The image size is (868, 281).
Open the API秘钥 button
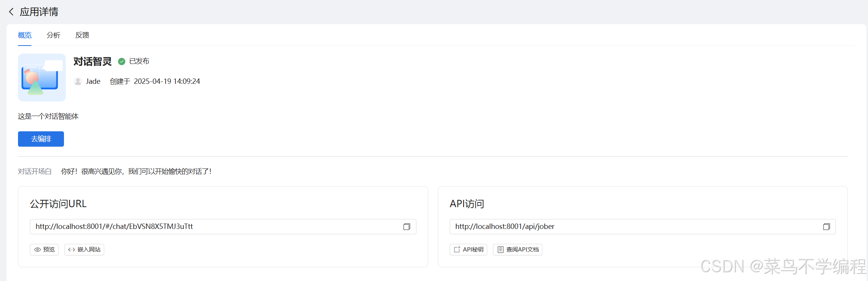click(468, 250)
